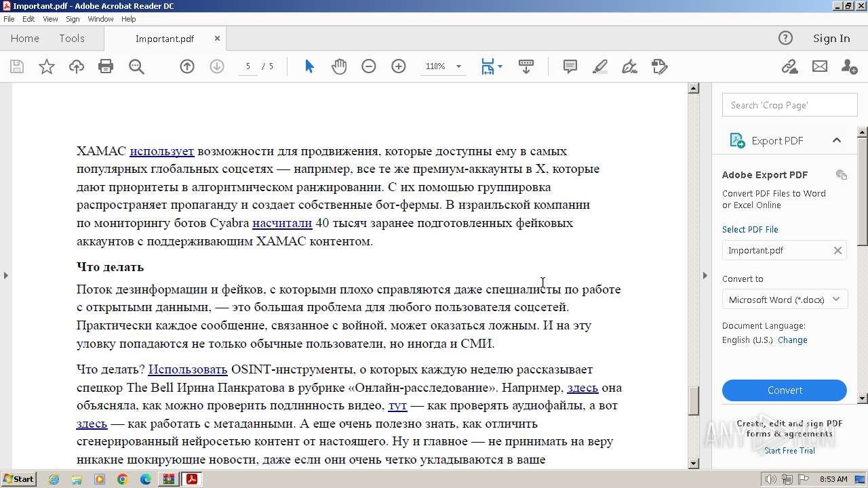
Task: Follow the 'насчитали' hyperlink
Action: (282, 223)
